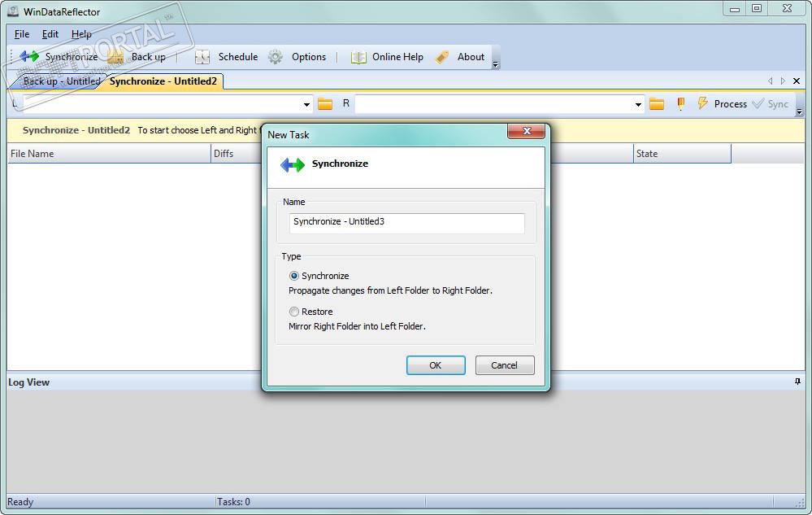Cancel the New Task dialog
The height and width of the screenshot is (515, 812).
tap(505, 365)
